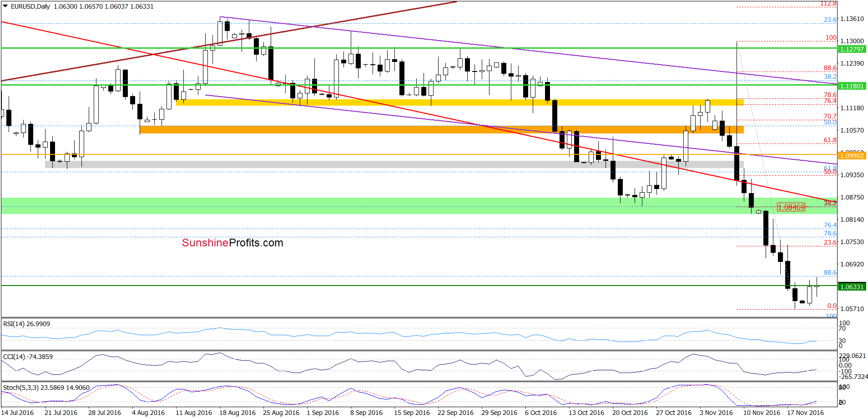The width and height of the screenshot is (868, 419).
Task: Click the 22 Sep 2016 date label
Action: [x=455, y=413]
